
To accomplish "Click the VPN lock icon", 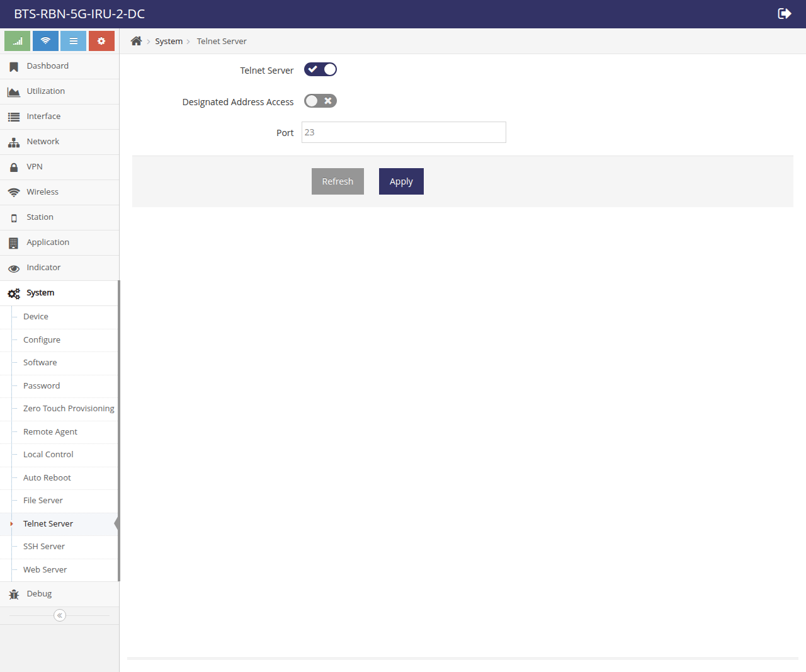I will point(14,168).
